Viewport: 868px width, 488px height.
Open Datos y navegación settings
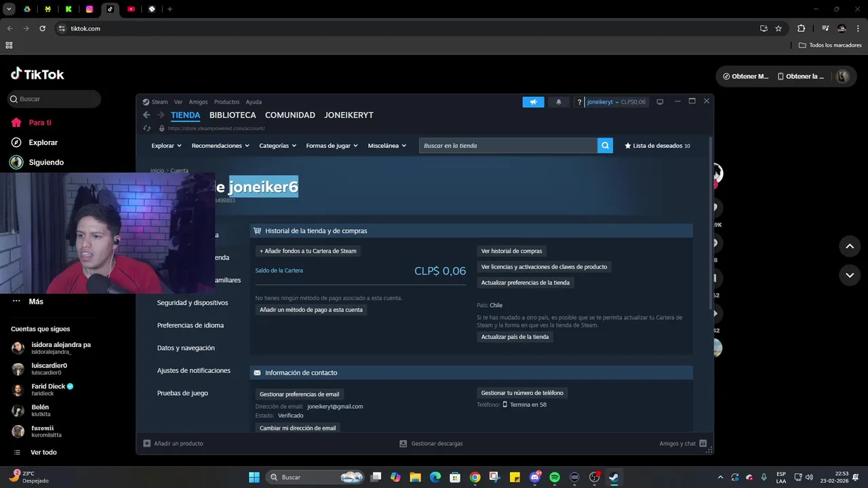pyautogui.click(x=186, y=348)
